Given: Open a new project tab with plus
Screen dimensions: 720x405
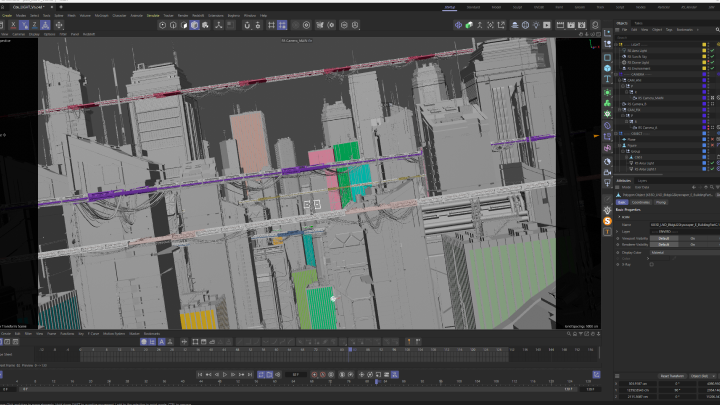Looking at the screenshot, I should [x=61, y=7].
